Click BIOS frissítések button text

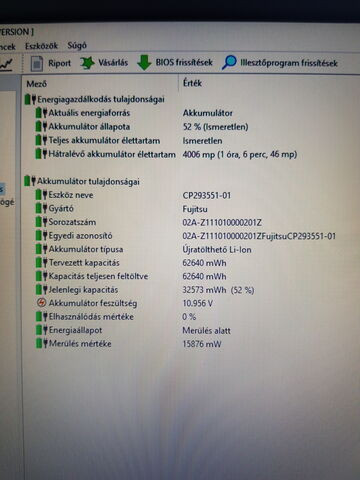[184, 62]
